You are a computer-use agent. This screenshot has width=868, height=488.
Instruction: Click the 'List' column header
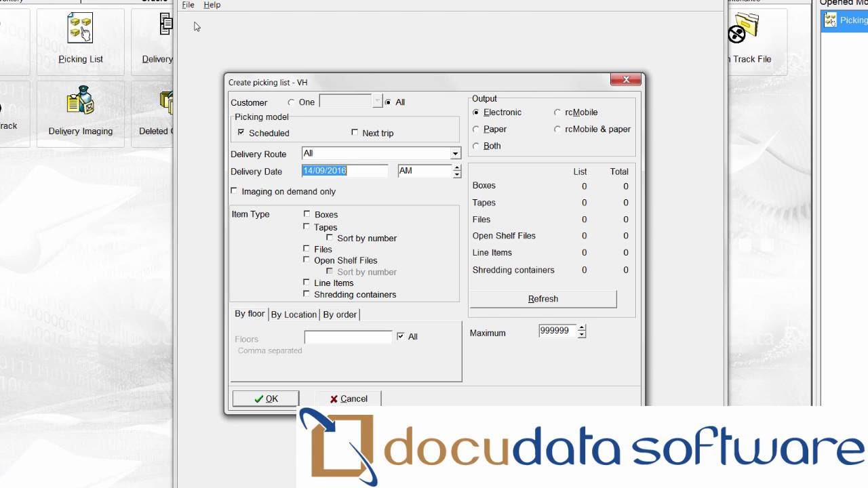(x=580, y=171)
